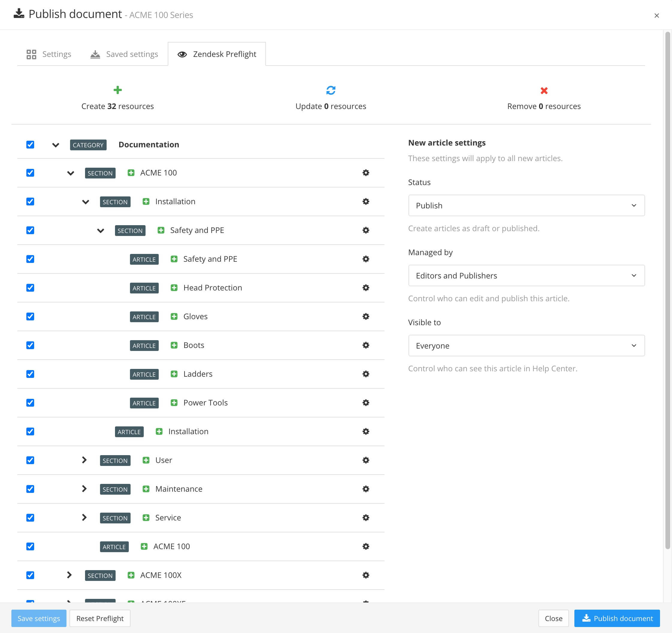Toggle the Maintenance section checkbox
Image resolution: width=672 pixels, height=633 pixels.
click(30, 489)
